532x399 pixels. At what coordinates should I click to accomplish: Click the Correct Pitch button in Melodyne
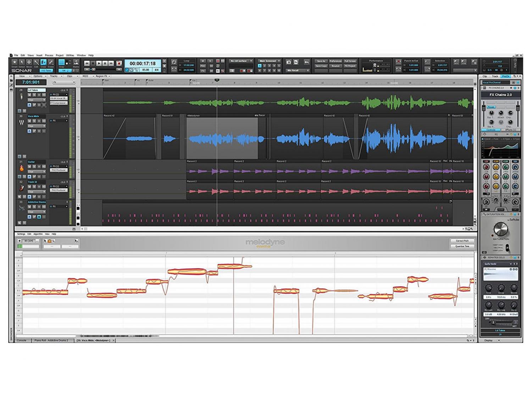(462, 241)
